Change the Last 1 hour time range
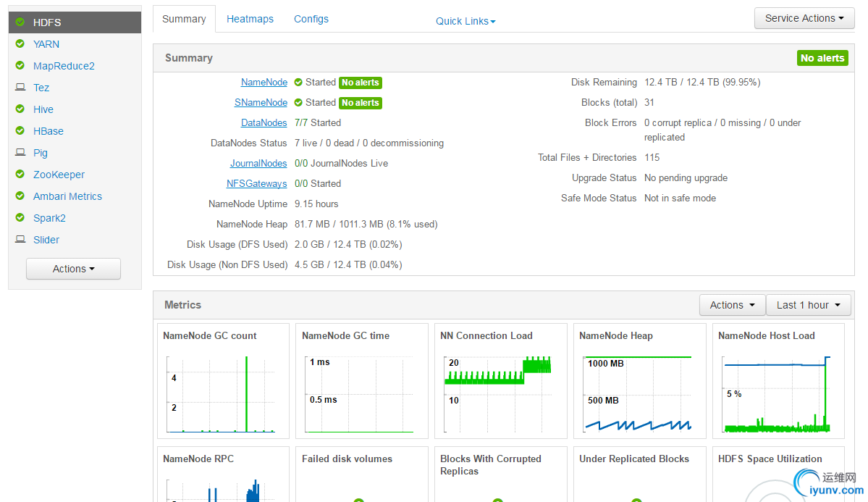868x502 pixels. pos(808,305)
